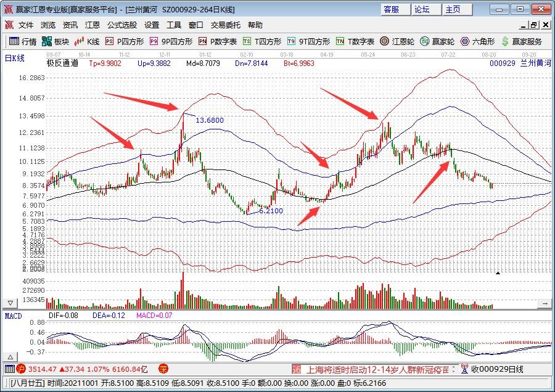Click the 收000929日线 status text
This screenshot has height=392, width=555.
pos(497,369)
